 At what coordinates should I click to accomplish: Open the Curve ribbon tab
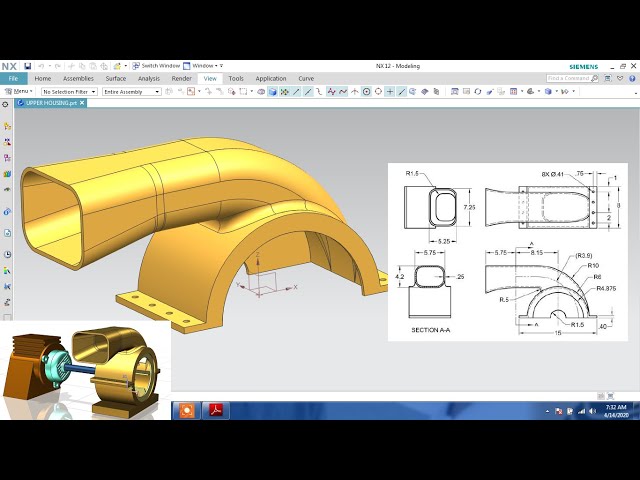[306, 78]
